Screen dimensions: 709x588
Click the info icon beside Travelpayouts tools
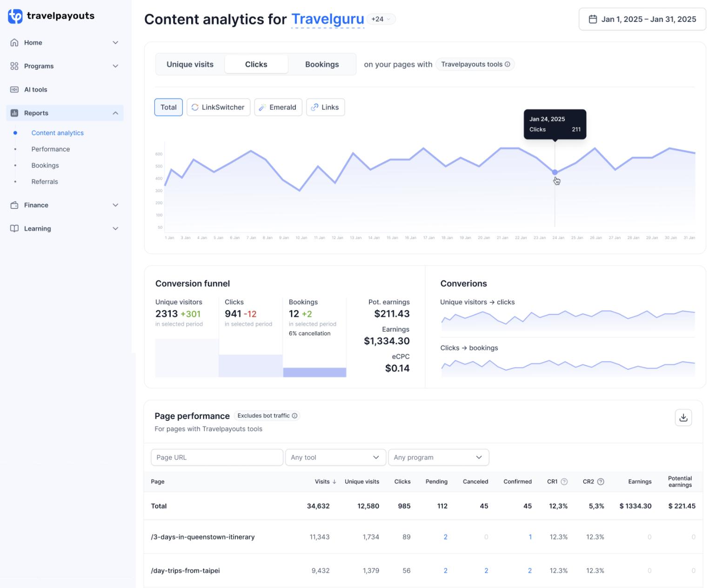click(x=508, y=64)
